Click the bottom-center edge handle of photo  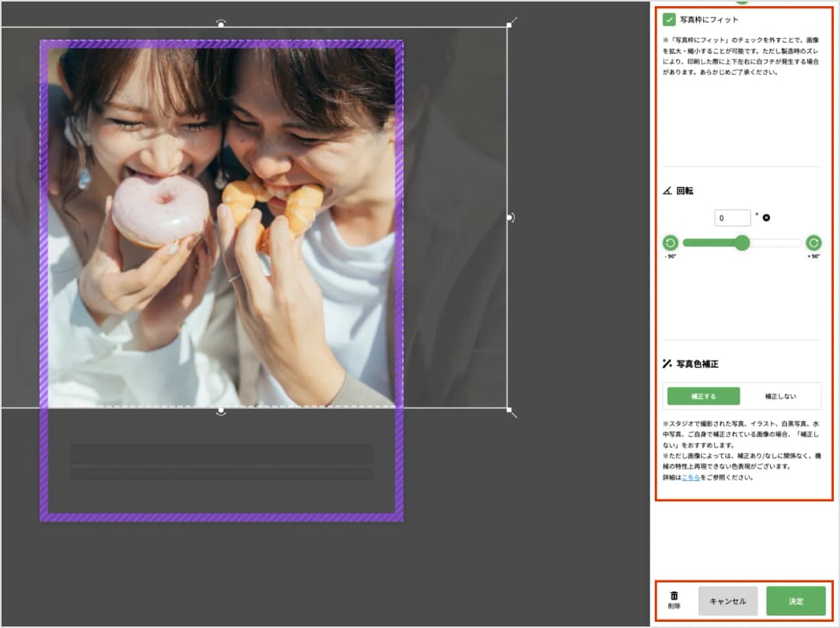click(x=221, y=410)
